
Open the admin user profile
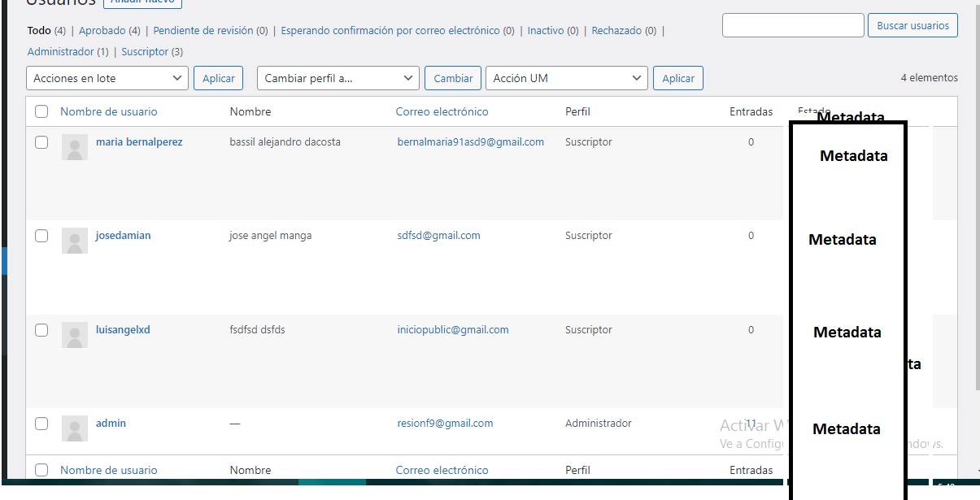click(x=111, y=424)
